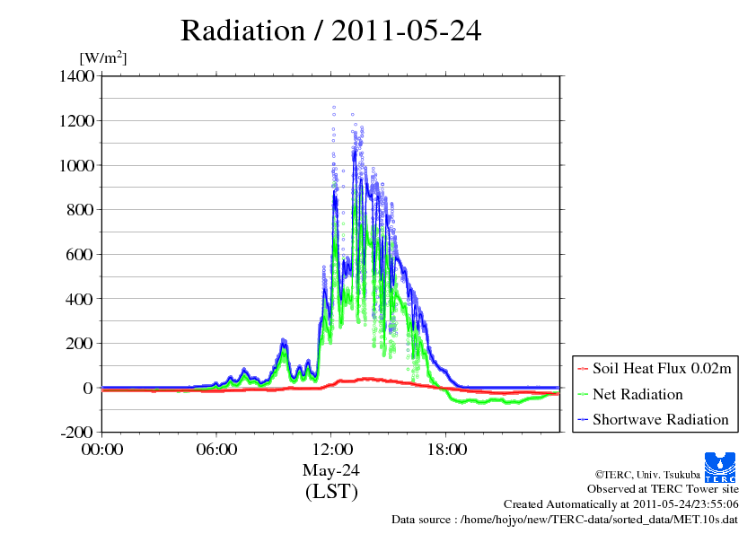
Task: Click the x-axis label '18:00'
Action: pos(446,450)
